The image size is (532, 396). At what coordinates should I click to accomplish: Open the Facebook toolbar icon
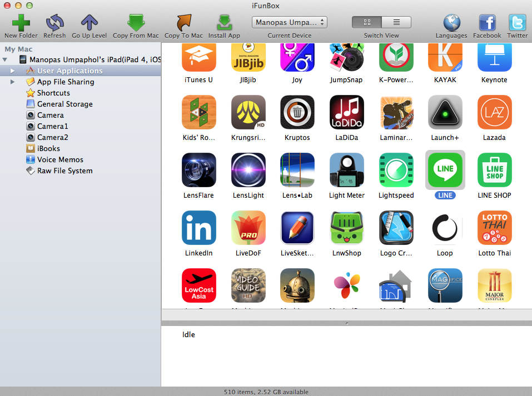click(487, 23)
